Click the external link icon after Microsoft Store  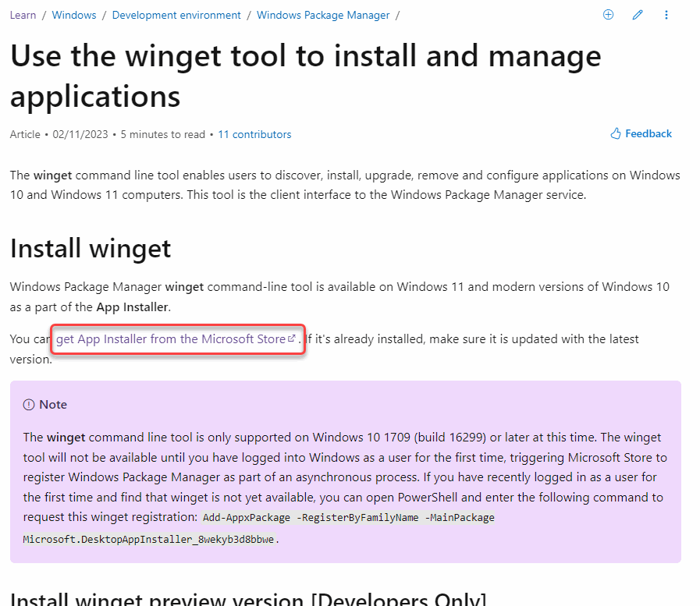pos(292,338)
